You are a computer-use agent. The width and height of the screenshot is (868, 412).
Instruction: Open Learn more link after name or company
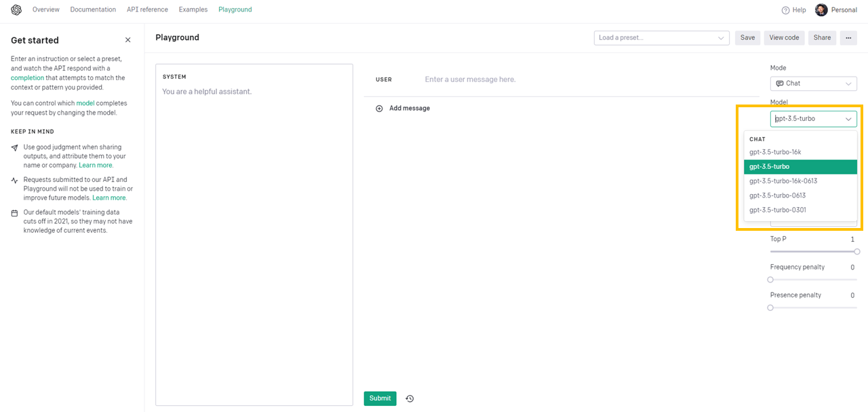click(96, 166)
